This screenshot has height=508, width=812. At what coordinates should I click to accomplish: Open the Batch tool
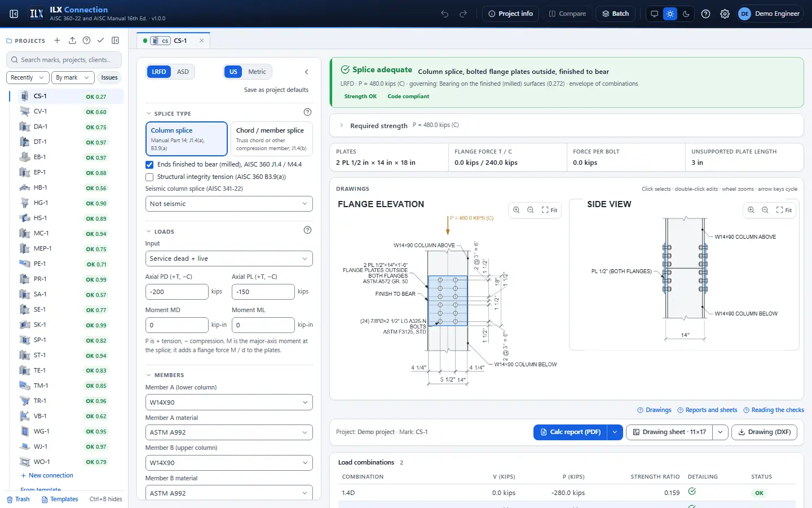click(615, 14)
